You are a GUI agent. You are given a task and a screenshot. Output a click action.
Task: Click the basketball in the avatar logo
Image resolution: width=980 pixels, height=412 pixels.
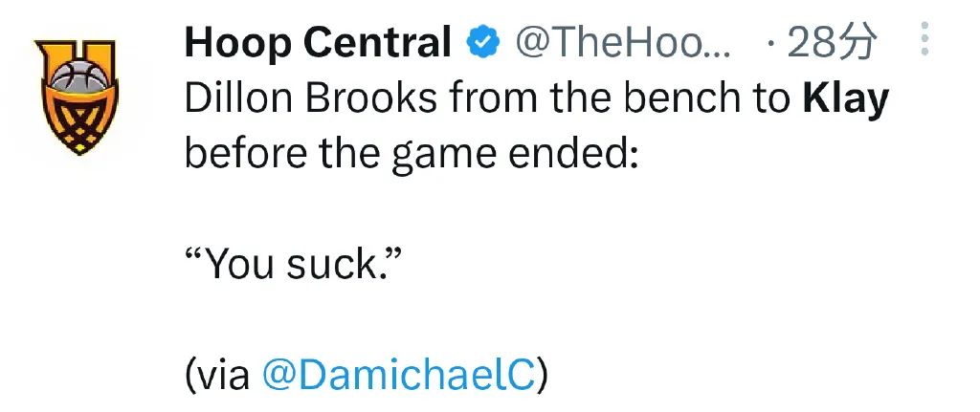coord(77,75)
